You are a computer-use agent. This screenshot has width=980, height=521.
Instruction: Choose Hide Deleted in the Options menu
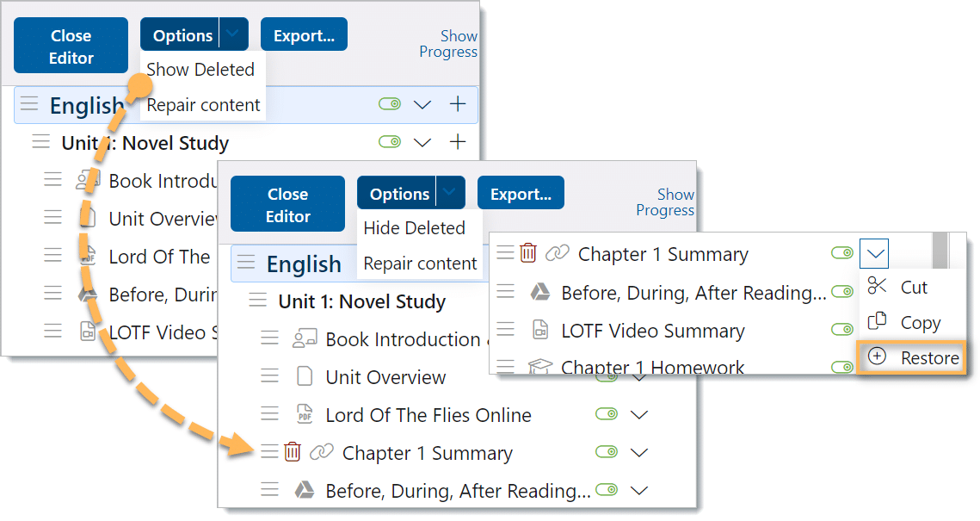[x=414, y=228]
